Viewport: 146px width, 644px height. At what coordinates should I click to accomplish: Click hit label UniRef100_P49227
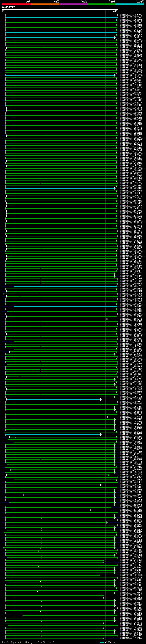131,336
